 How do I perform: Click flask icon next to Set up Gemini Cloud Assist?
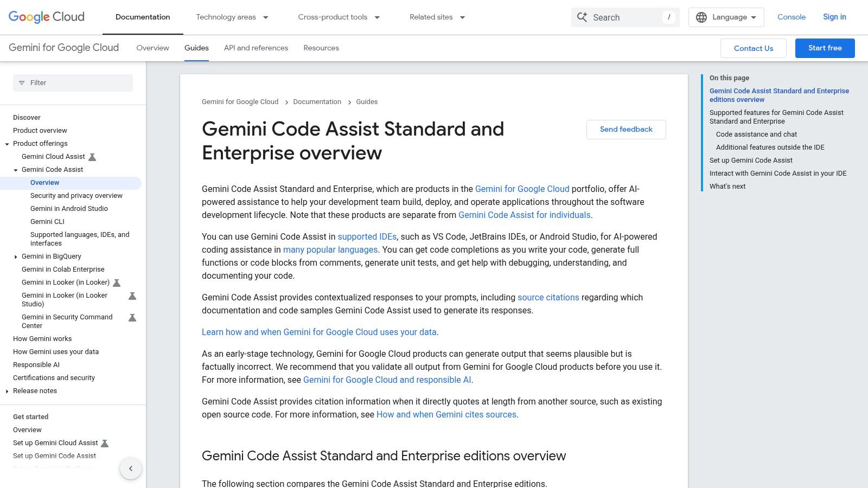click(x=105, y=443)
